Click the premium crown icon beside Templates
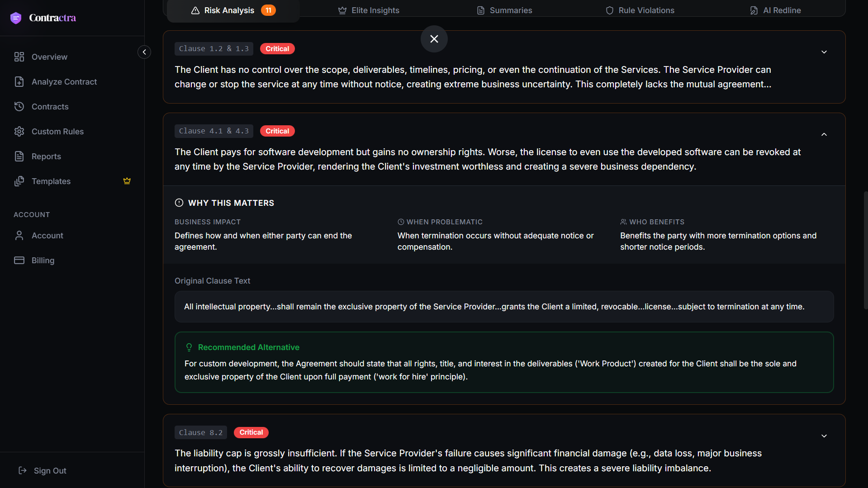 pos(127,181)
